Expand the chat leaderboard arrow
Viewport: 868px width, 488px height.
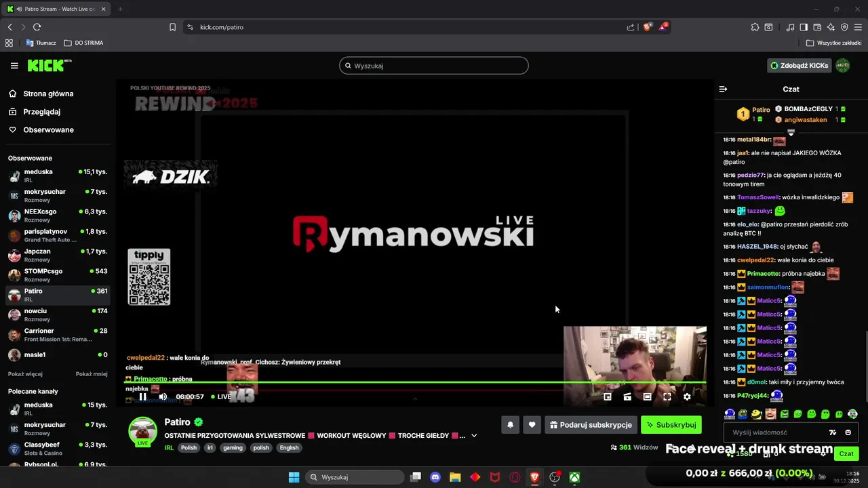pyautogui.click(x=791, y=132)
